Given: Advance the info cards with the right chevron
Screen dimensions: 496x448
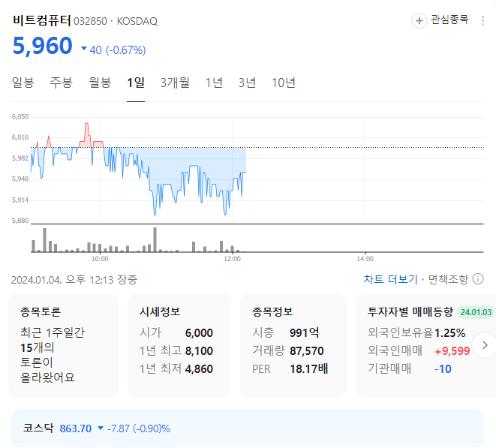Looking at the screenshot, I should pos(485,345).
